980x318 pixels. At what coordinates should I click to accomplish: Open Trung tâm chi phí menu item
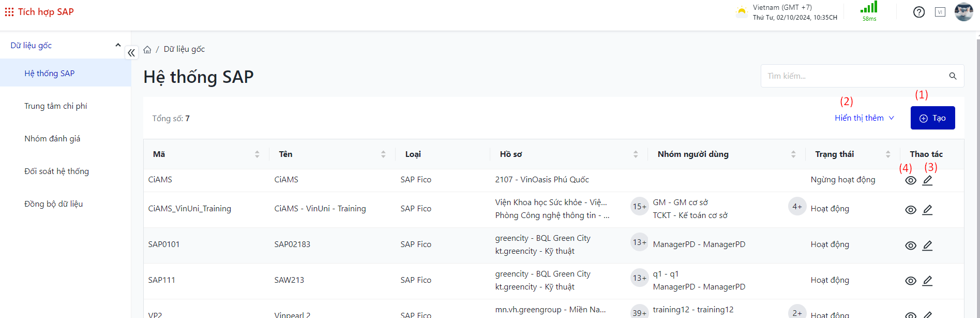[x=56, y=106]
